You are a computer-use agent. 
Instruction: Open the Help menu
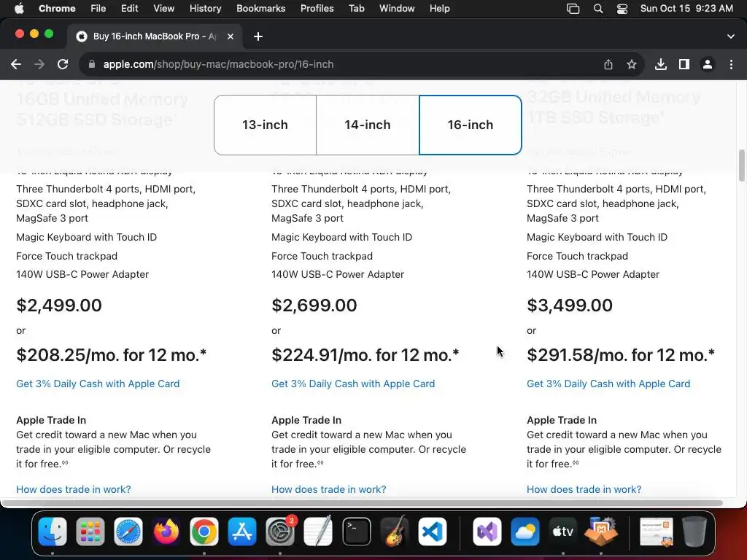(x=439, y=8)
